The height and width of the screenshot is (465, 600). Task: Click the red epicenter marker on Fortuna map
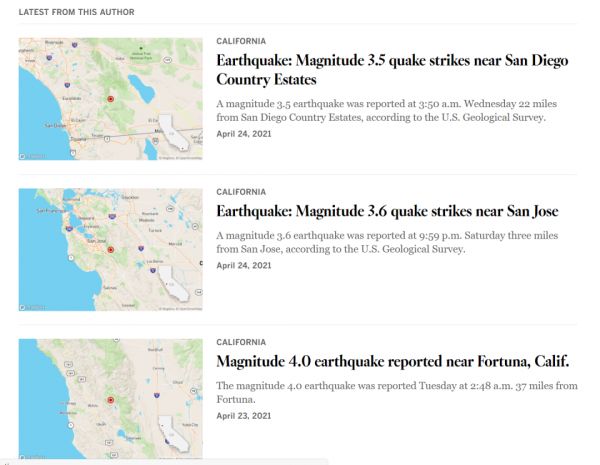[111, 399]
